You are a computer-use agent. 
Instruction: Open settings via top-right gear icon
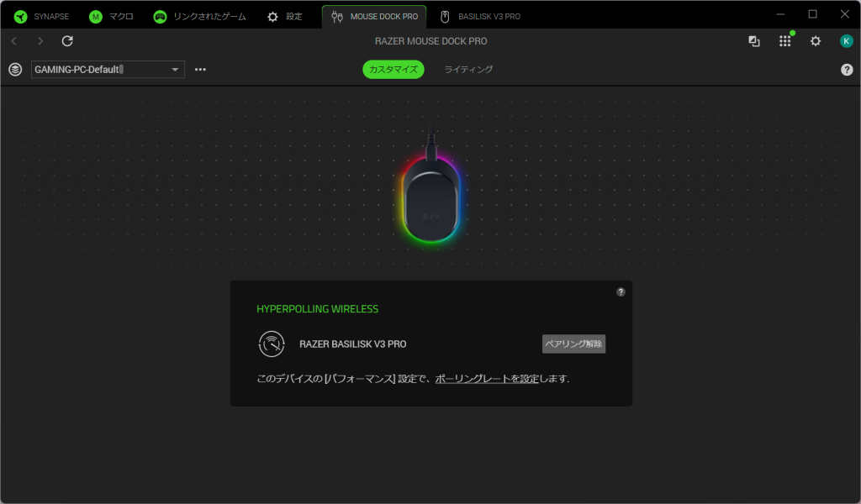[x=816, y=41]
